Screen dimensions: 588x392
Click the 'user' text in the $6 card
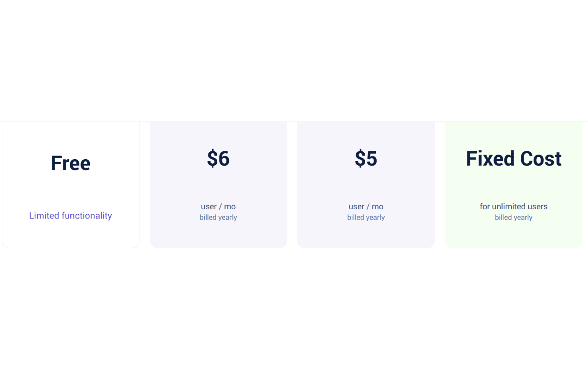209,207
